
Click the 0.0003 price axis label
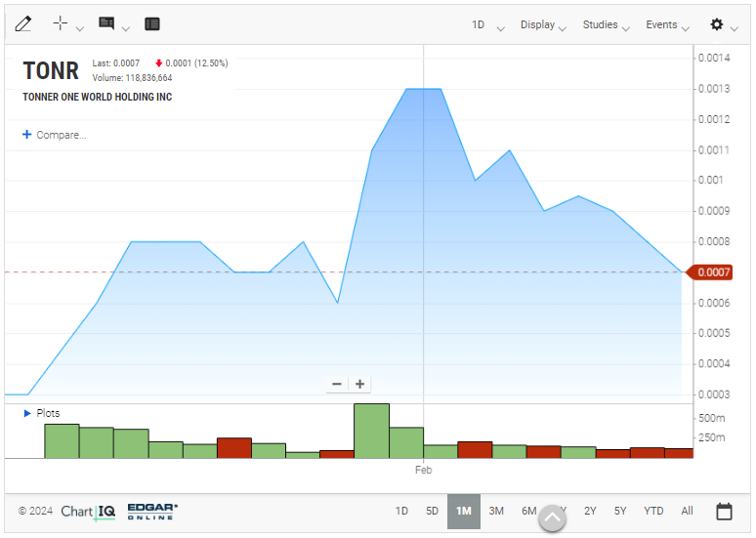pyautogui.click(x=714, y=394)
